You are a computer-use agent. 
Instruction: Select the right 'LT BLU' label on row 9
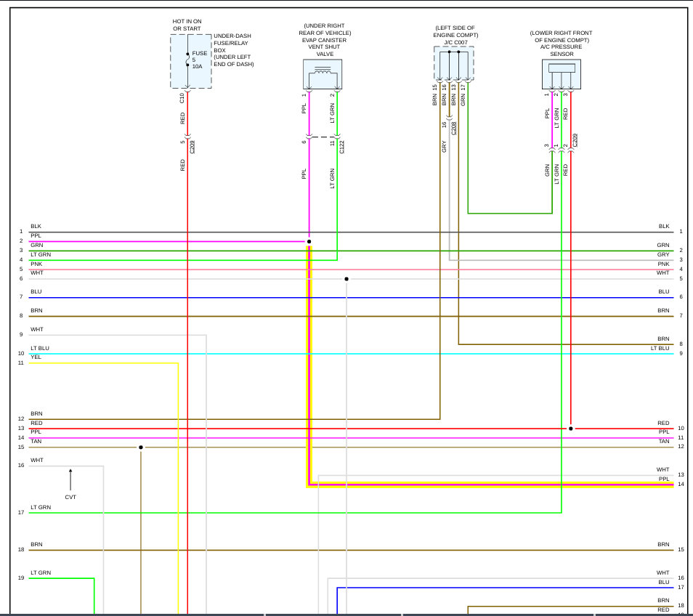click(x=660, y=348)
